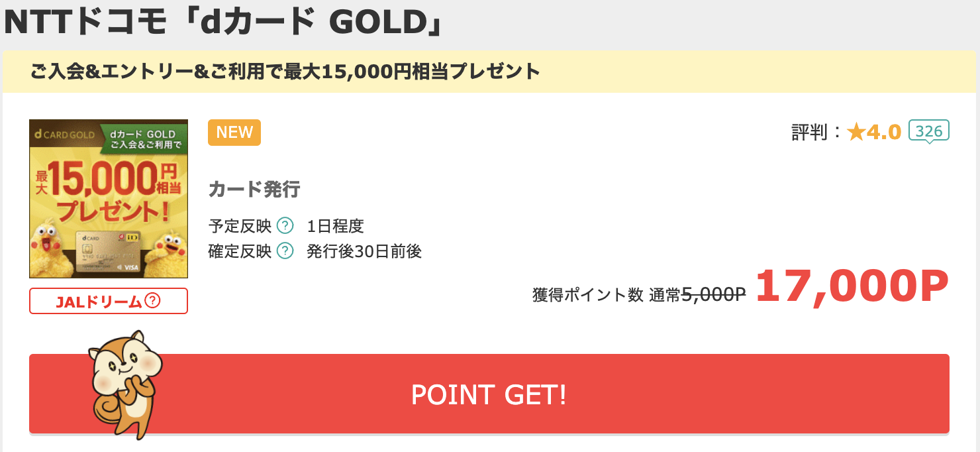The height and width of the screenshot is (452, 980).
Task: Click the 発行後30日前後 confirmation timing text
Action: (x=364, y=251)
